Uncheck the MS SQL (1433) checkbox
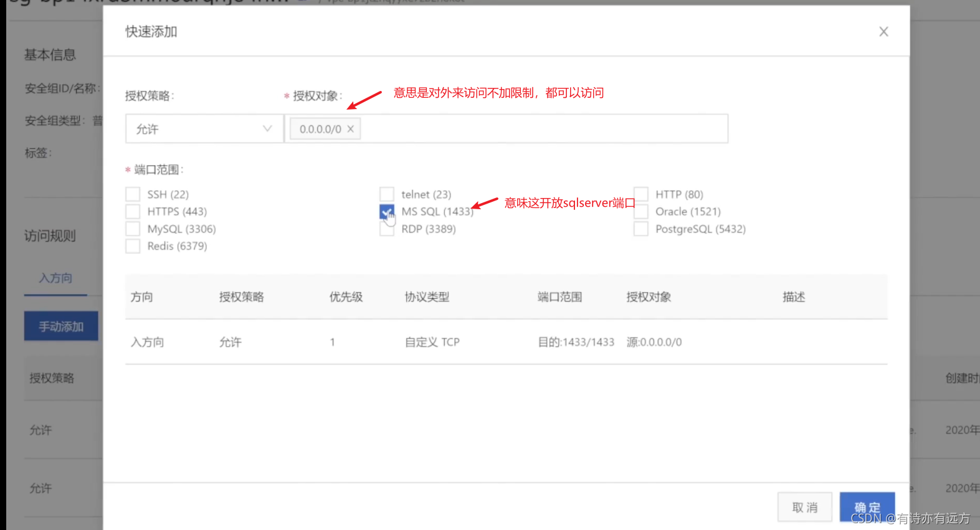Screen dimensions: 980x530 tap(387, 212)
